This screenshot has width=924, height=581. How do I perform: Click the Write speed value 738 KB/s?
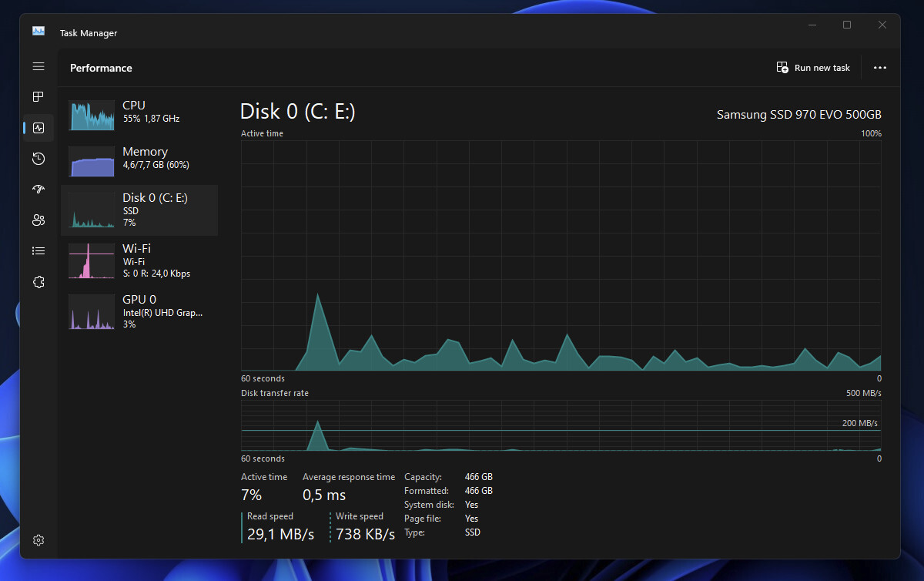coord(366,534)
